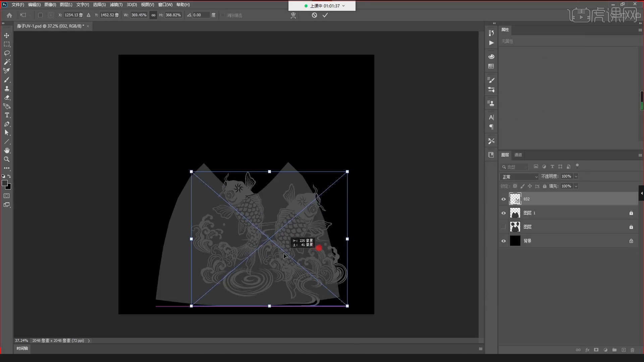Click the rotation angle field
The image size is (644, 362).
point(201,15)
